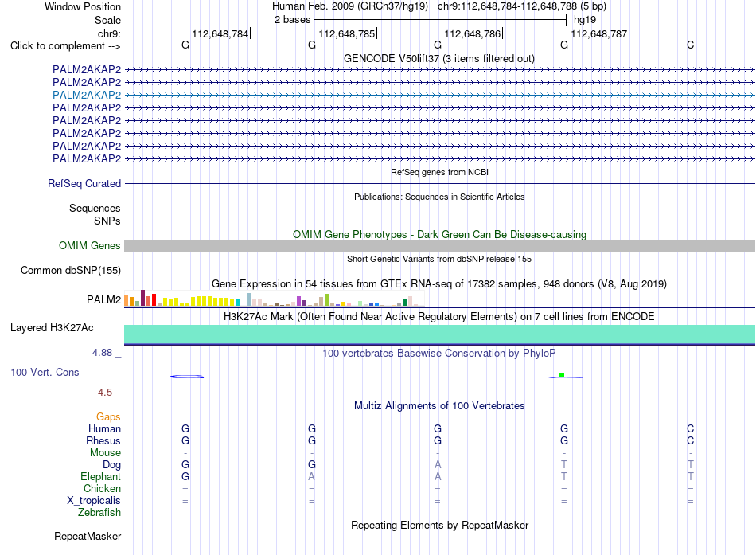Click the A base in Dog alignment row
Screen dimensions: 756x555
(438, 464)
